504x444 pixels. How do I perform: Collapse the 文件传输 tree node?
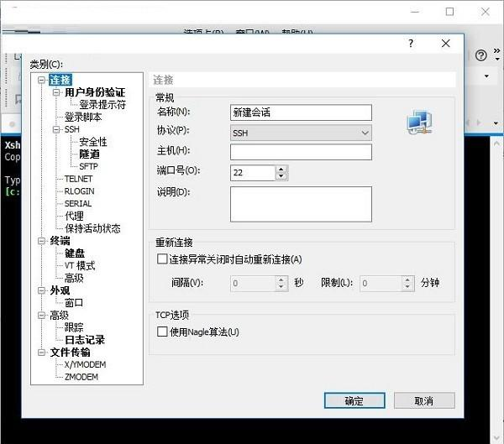click(x=41, y=353)
